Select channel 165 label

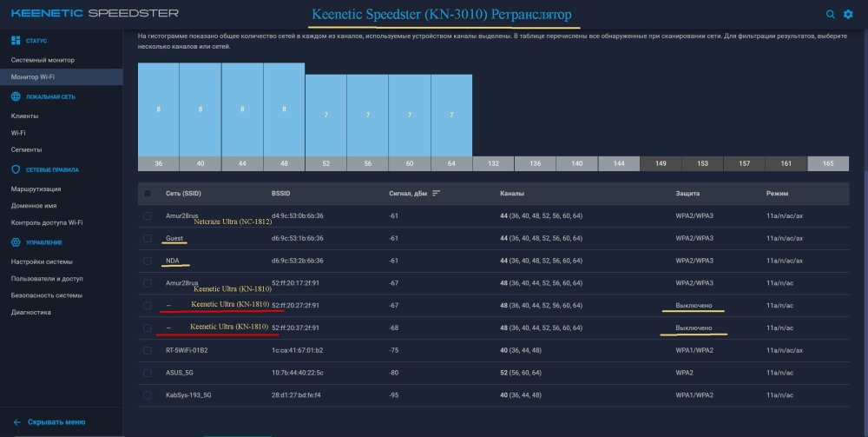click(x=828, y=163)
